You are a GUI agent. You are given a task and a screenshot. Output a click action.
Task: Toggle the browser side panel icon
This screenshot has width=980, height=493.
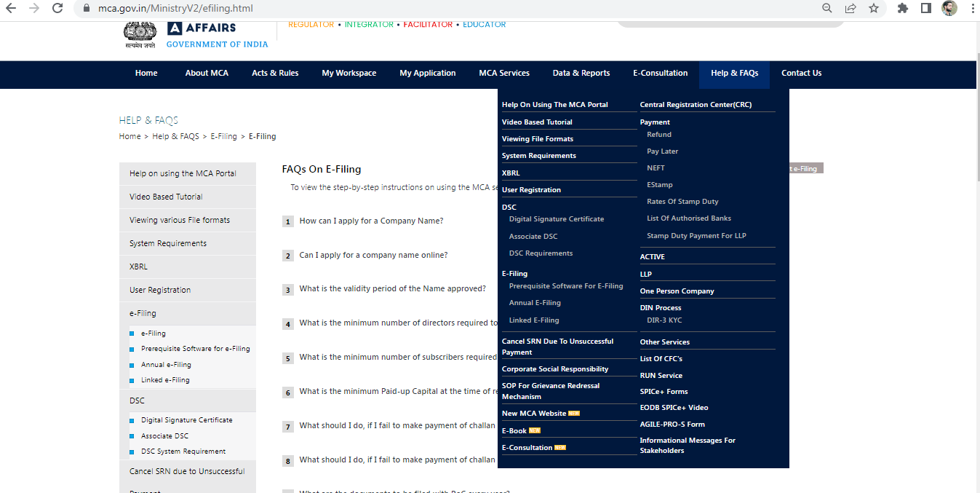[x=925, y=9]
